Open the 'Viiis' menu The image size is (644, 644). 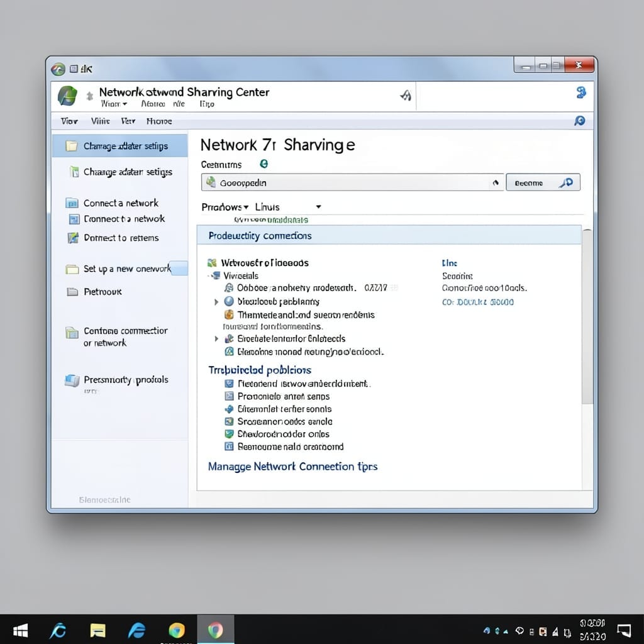pyautogui.click(x=100, y=121)
